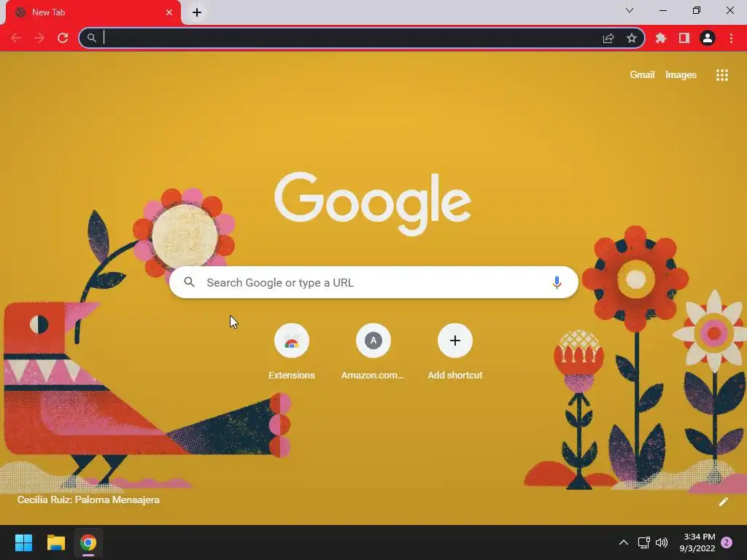Open the Extensions puzzle icon
Image resolution: width=747 pixels, height=560 pixels.
pos(661,38)
